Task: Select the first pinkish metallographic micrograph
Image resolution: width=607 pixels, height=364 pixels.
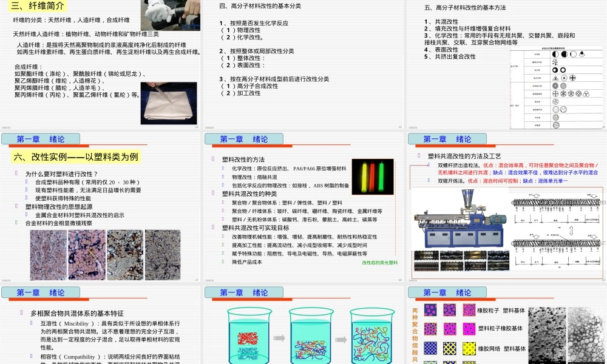Action: pyautogui.click(x=49, y=255)
